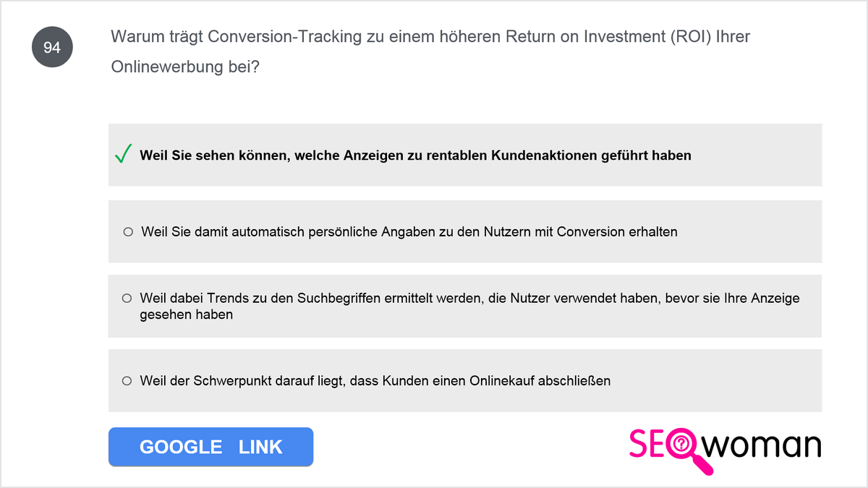Click the word 'Onlinewerbung bei?' in the question
Viewport: 868px width, 488px height.
185,67
